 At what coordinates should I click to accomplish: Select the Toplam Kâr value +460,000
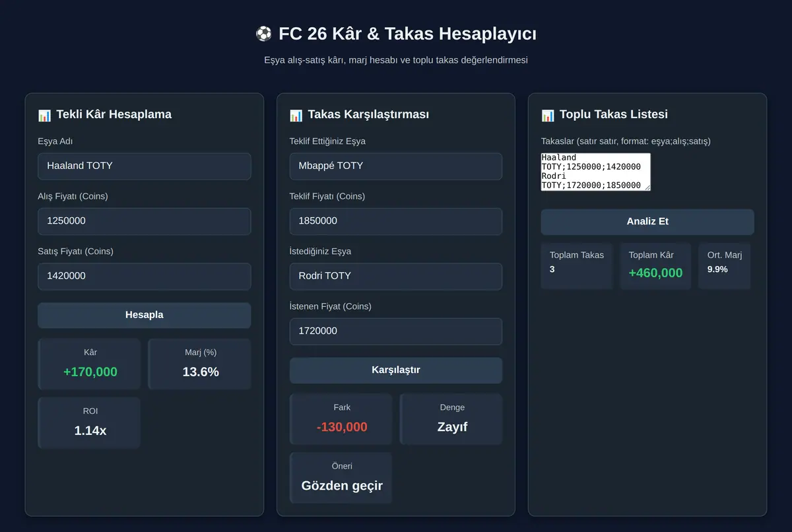[x=655, y=273]
